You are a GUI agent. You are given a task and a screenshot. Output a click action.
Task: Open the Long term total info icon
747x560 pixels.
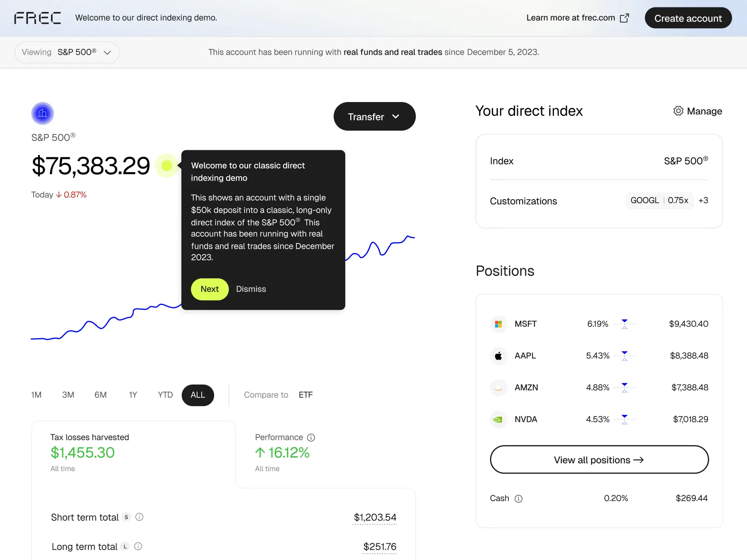pyautogui.click(x=138, y=546)
